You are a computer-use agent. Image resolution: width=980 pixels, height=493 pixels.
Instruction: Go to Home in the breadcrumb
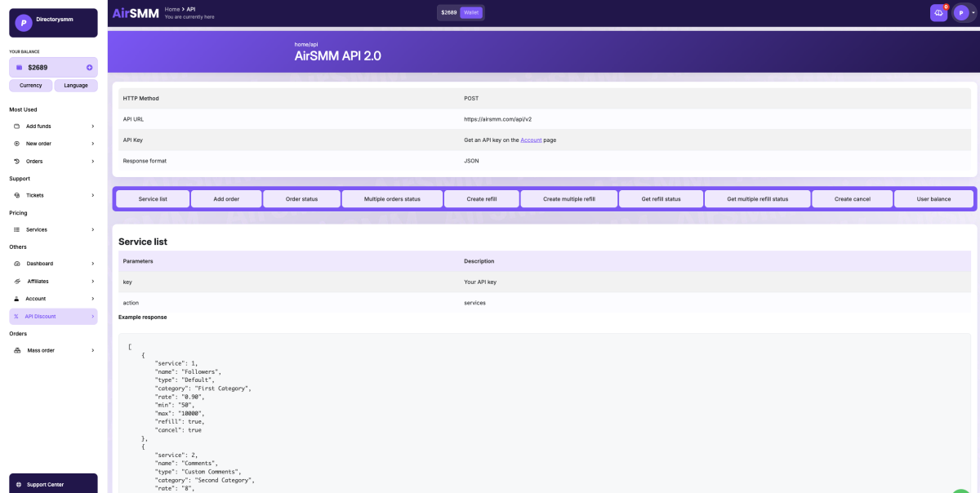click(x=171, y=9)
